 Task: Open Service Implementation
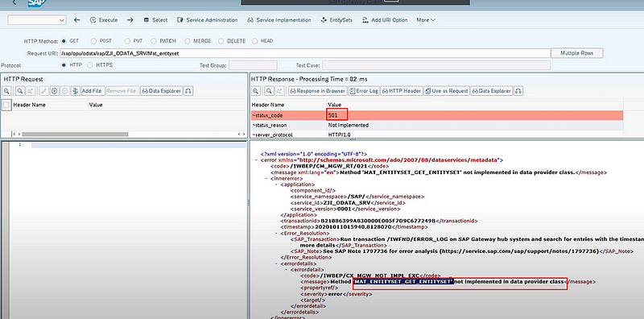[x=279, y=19]
